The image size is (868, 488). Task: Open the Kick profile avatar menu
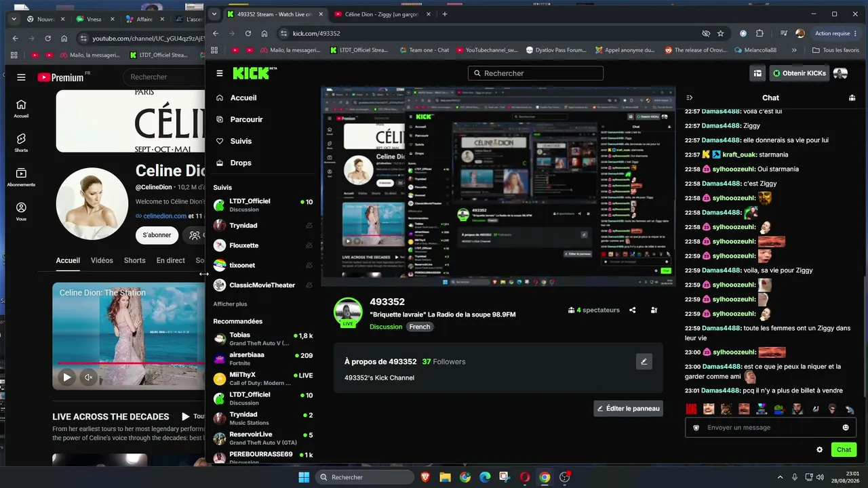click(x=840, y=73)
